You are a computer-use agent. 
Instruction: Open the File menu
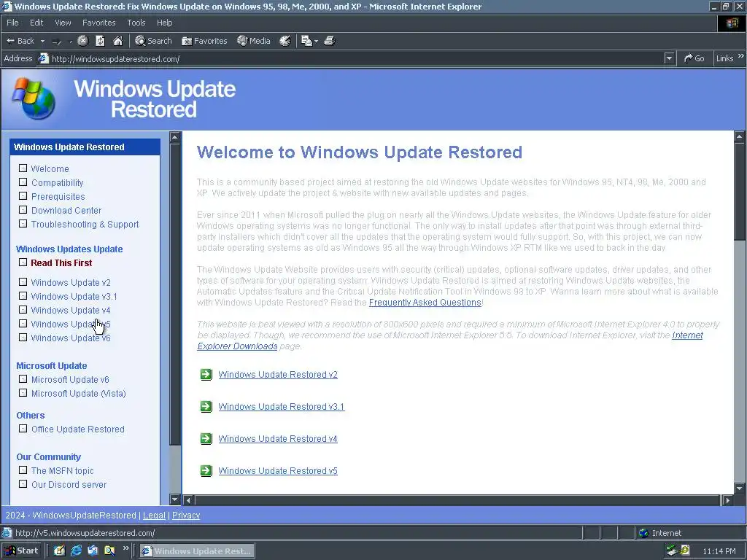coord(12,23)
